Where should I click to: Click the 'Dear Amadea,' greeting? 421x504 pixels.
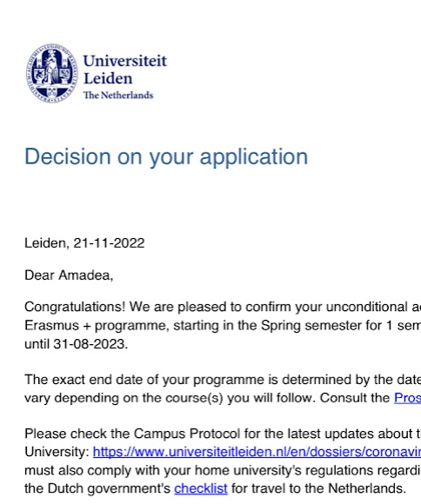(69, 275)
